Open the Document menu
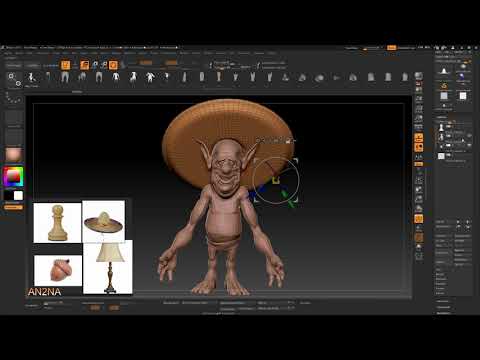 click(43, 53)
